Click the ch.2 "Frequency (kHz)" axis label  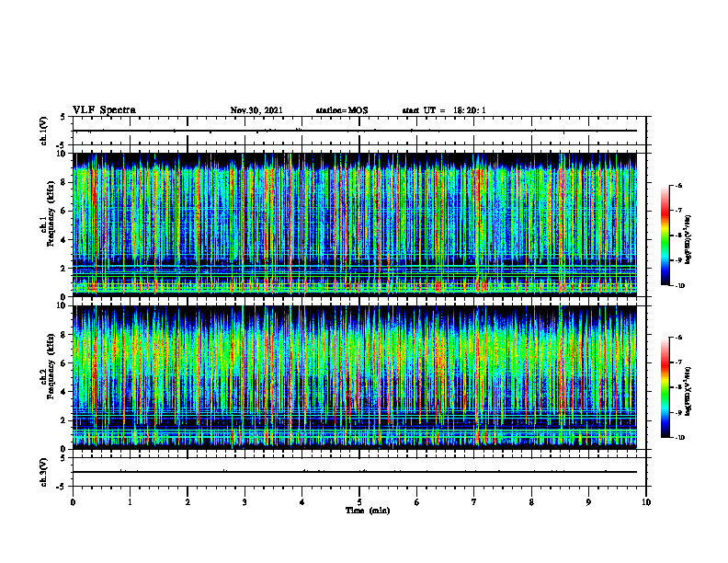click(51, 365)
